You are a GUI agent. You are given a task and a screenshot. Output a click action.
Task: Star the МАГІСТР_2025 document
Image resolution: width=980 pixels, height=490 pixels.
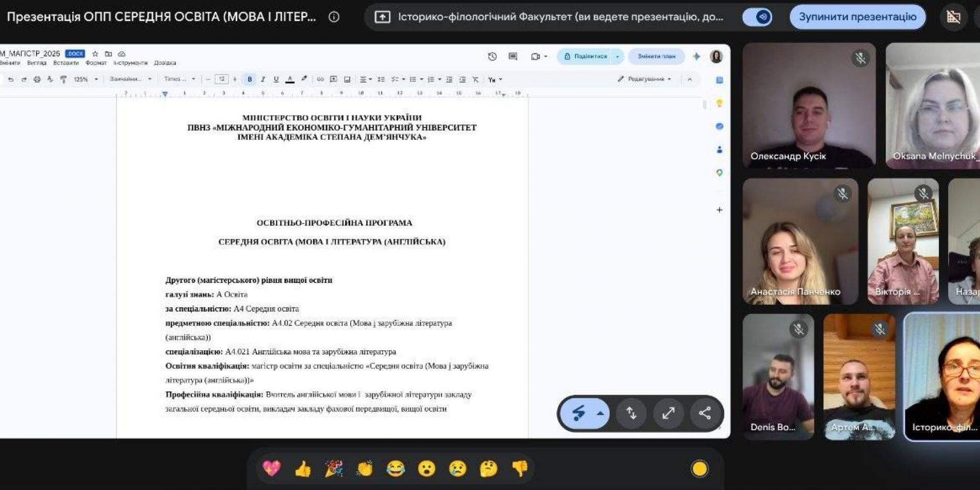(95, 54)
